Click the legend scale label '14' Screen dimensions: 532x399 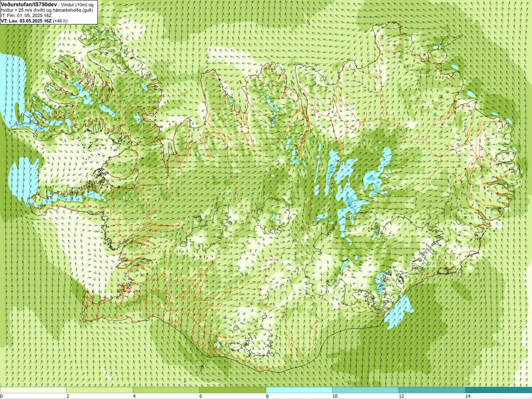[x=468, y=396]
